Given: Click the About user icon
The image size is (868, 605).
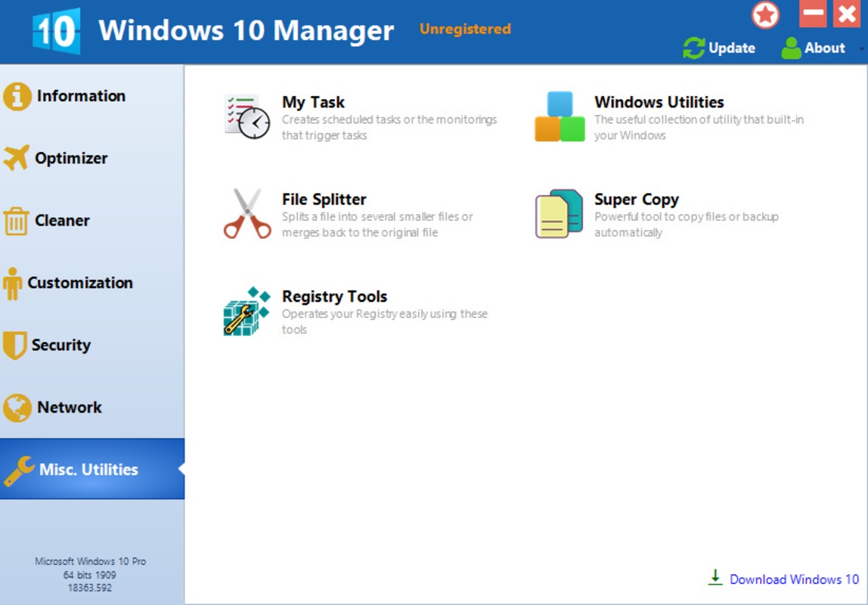Looking at the screenshot, I should click(x=791, y=48).
